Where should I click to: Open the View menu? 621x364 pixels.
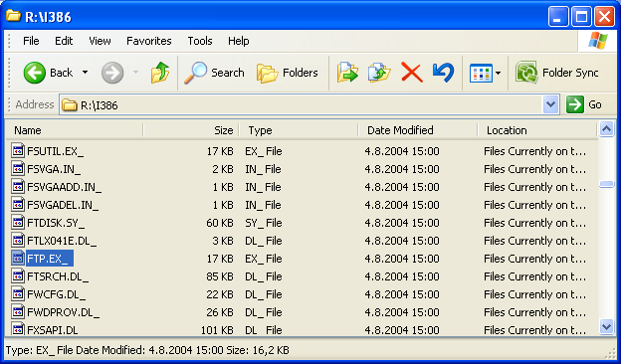[x=100, y=41]
